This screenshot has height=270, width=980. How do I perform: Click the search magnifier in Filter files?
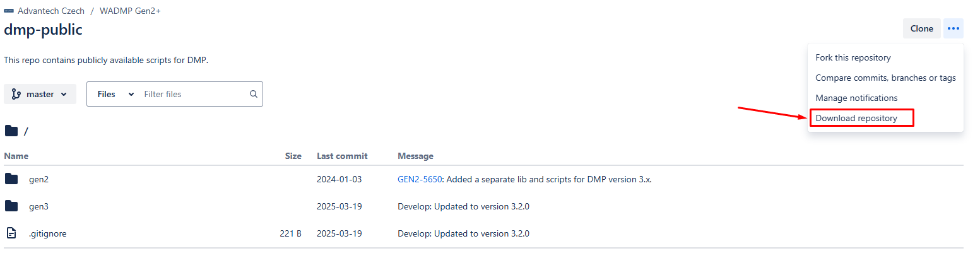pos(254,94)
